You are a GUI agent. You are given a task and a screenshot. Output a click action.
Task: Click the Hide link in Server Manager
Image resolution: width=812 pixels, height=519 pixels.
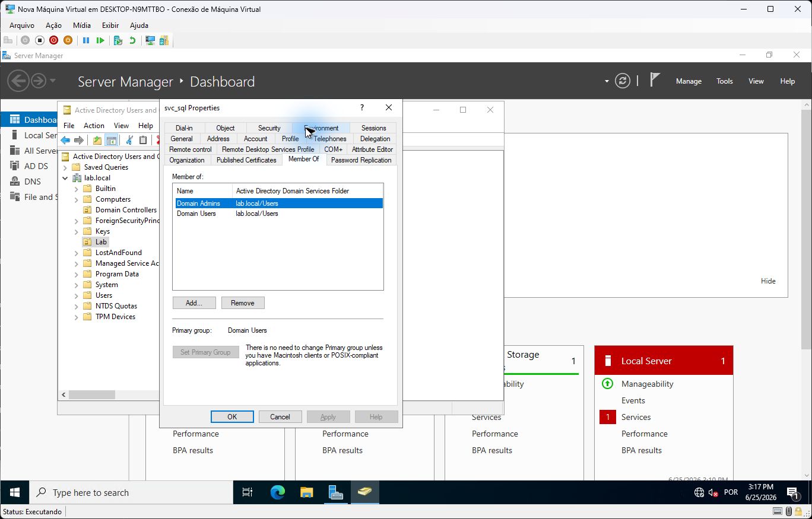[x=768, y=281]
